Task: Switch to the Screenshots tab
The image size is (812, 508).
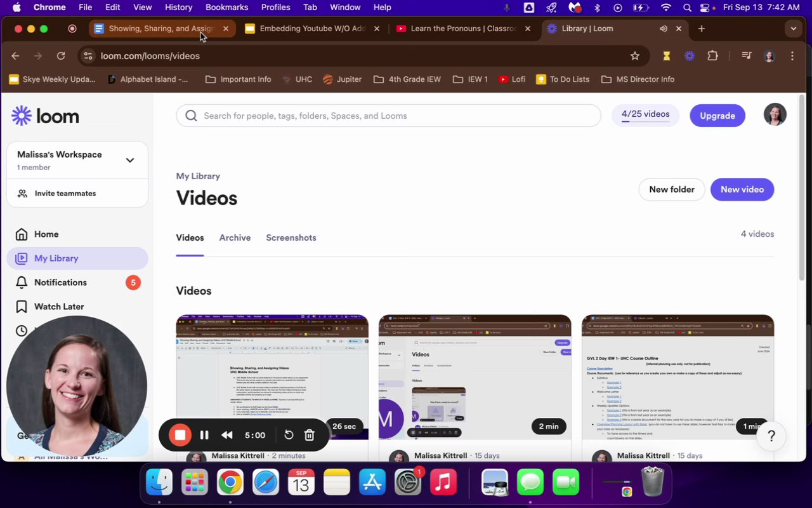Action: (x=291, y=237)
